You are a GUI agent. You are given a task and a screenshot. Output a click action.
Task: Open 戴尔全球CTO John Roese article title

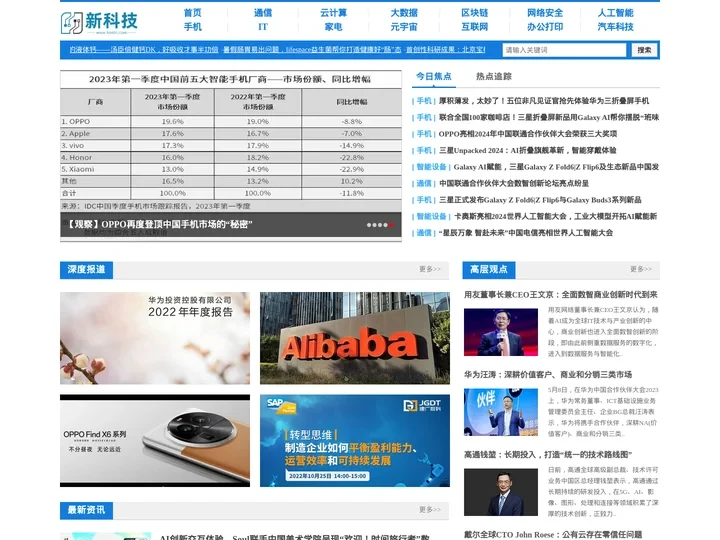553,534
